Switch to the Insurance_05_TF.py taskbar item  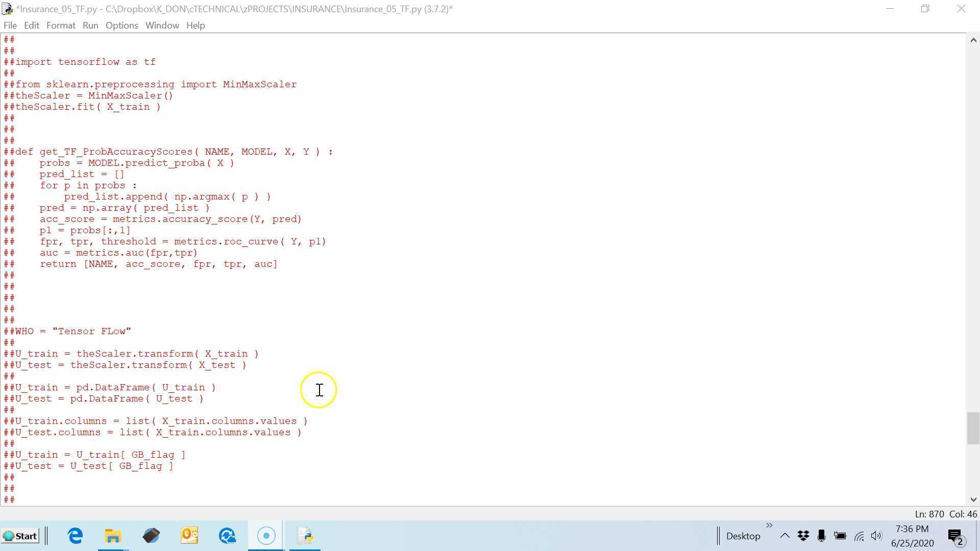click(x=305, y=536)
